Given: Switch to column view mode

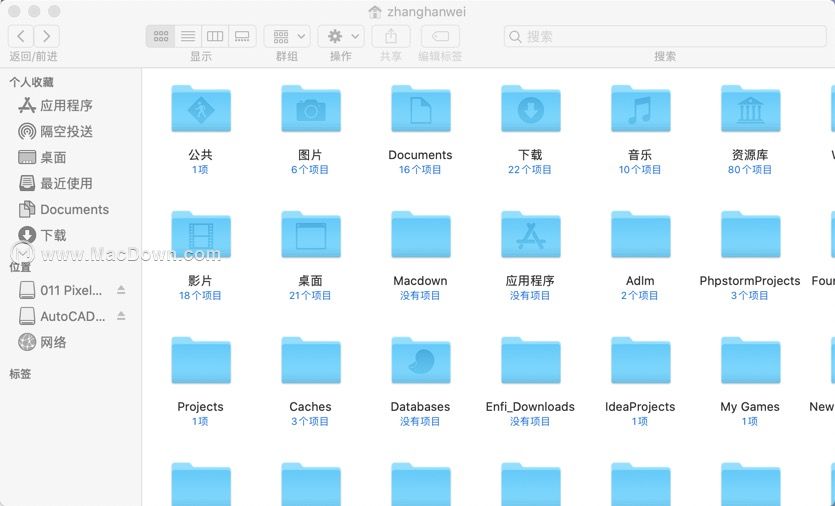Looking at the screenshot, I should [215, 36].
